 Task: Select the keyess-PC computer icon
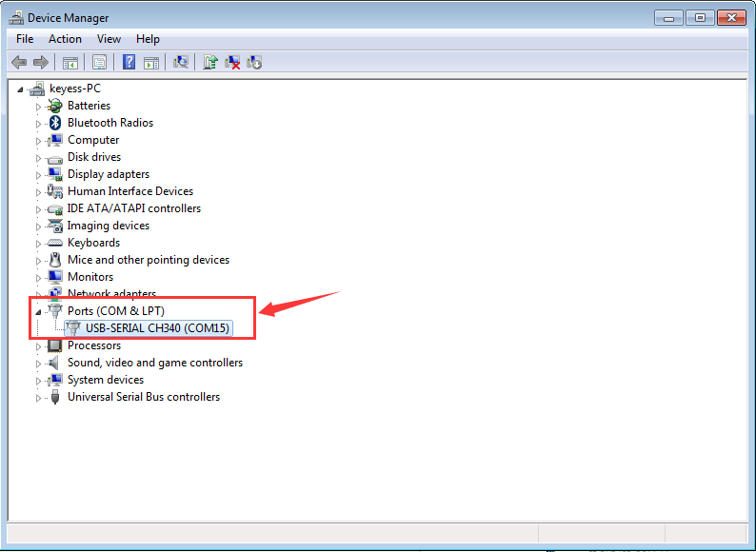click(37, 89)
